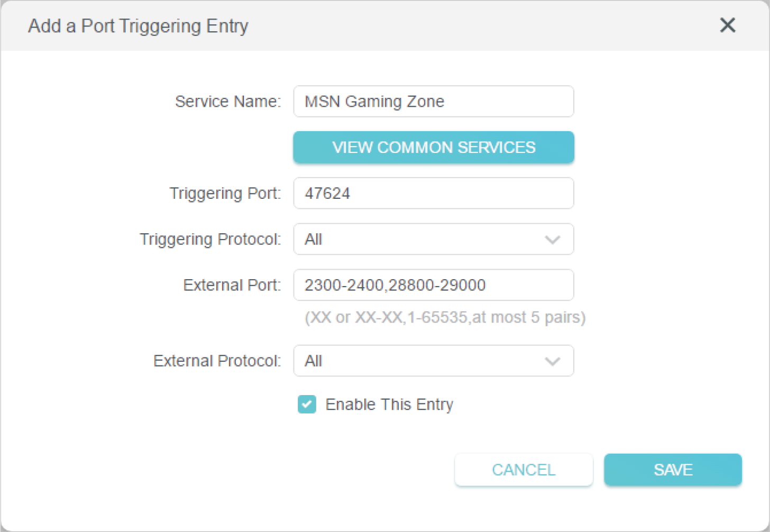Close the dialog with the X icon

728,25
